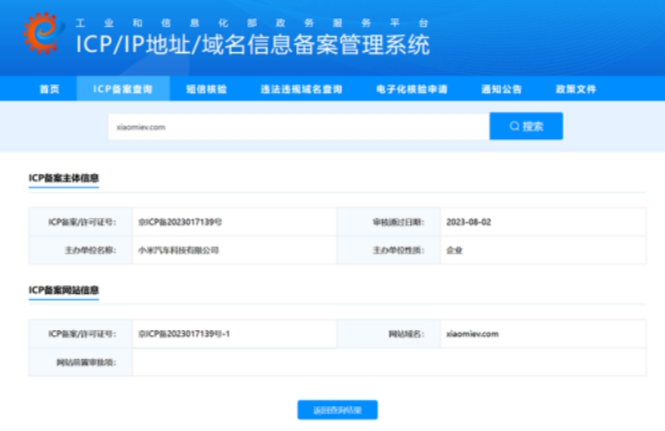Image resolution: width=665 pixels, height=431 pixels.
Task: Navigate to 政策文件 tab
Action: pyautogui.click(x=576, y=89)
